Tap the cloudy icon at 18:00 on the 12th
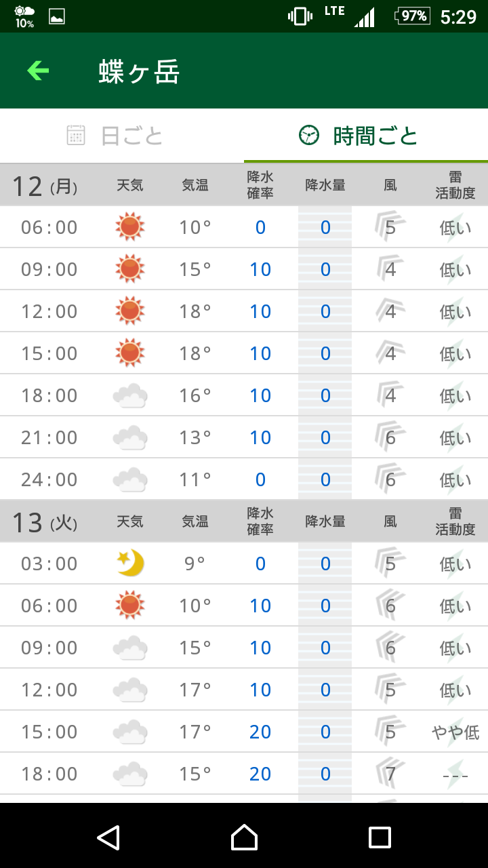This screenshot has height=868, width=488. (x=130, y=395)
